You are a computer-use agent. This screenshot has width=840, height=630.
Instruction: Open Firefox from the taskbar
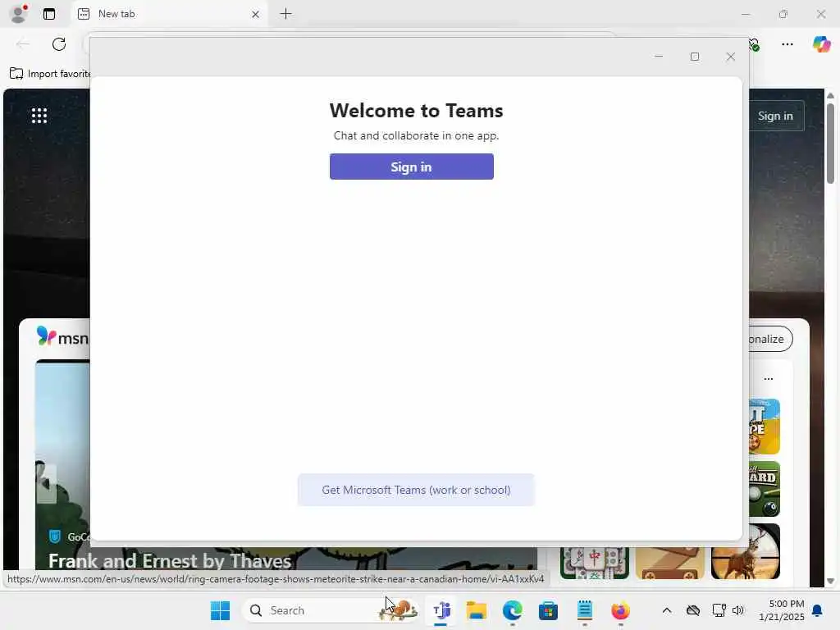(x=620, y=610)
